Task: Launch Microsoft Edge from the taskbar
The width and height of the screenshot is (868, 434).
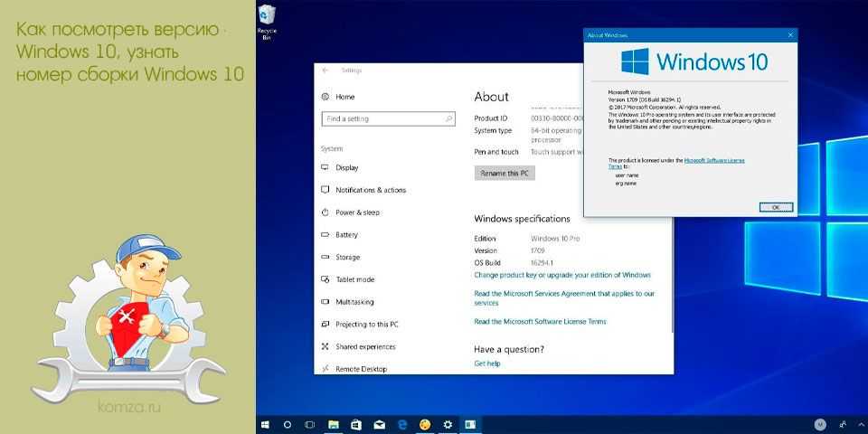Action: point(402,425)
